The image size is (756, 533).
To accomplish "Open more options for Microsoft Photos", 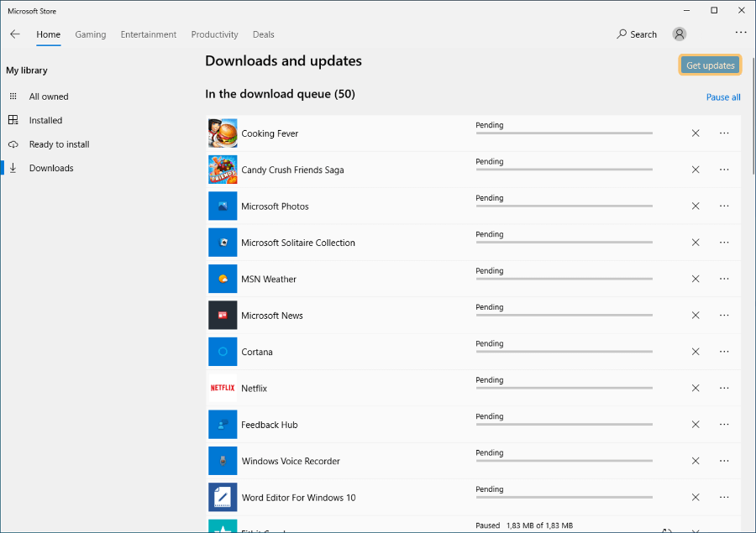I will (724, 206).
